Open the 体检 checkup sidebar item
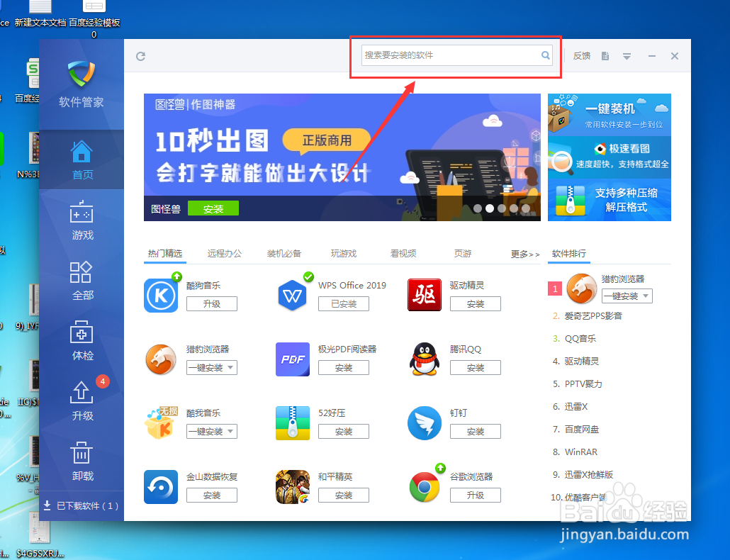The width and height of the screenshot is (730, 560). point(82,341)
